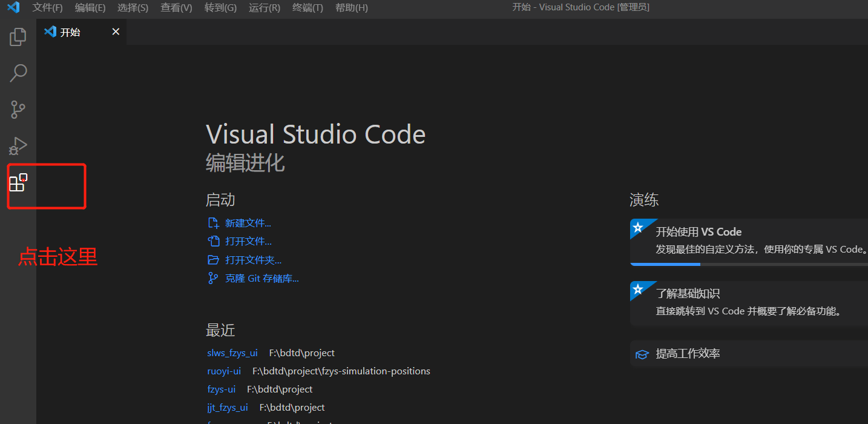Image resolution: width=868 pixels, height=424 pixels.
Task: Click the new file icon beside 新建文件
Action: click(213, 222)
